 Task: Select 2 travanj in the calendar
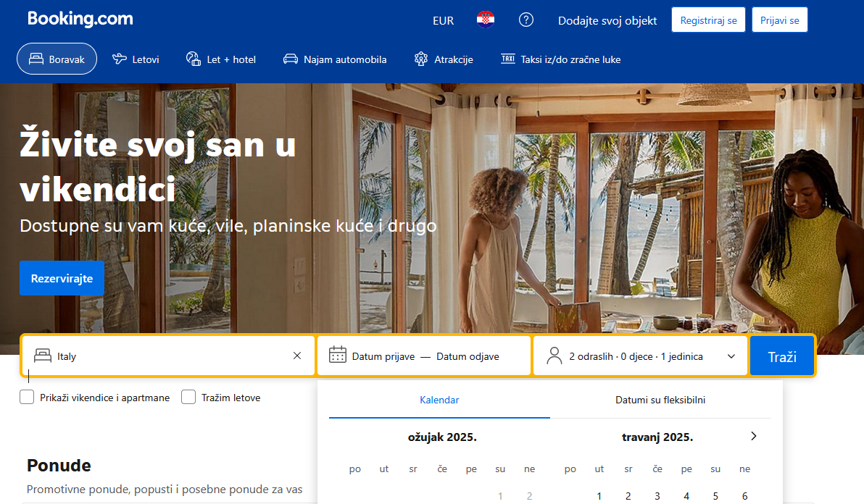[628, 496]
